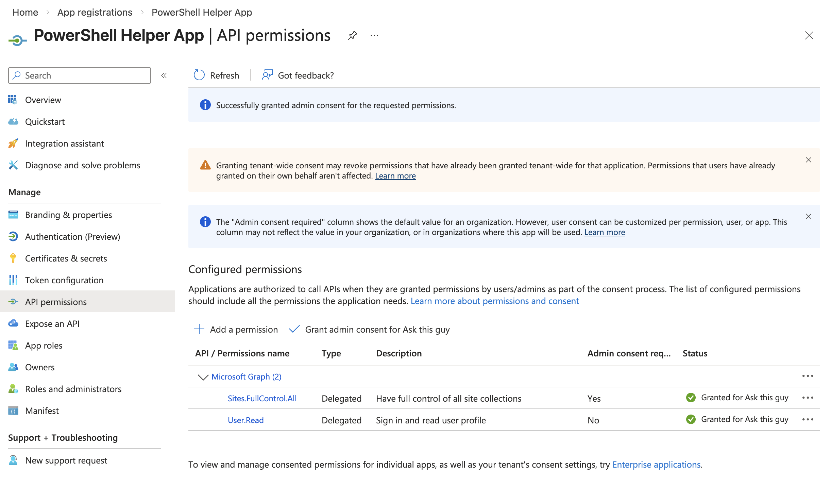Open Expose an API via its cloud icon
This screenshot has height=504, width=831.
[13, 323]
